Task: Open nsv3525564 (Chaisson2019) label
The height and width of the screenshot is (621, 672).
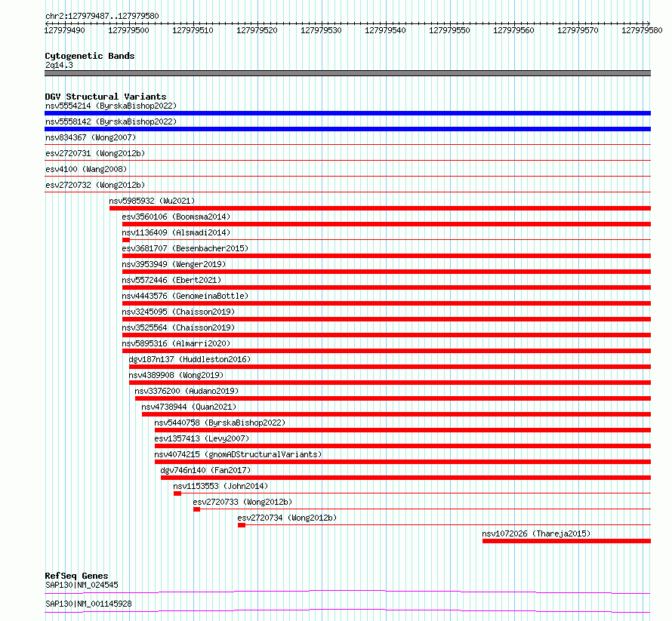Action: [x=178, y=327]
